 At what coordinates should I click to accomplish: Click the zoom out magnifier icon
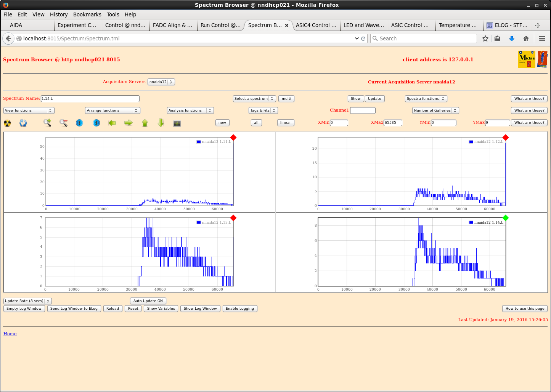click(x=64, y=123)
